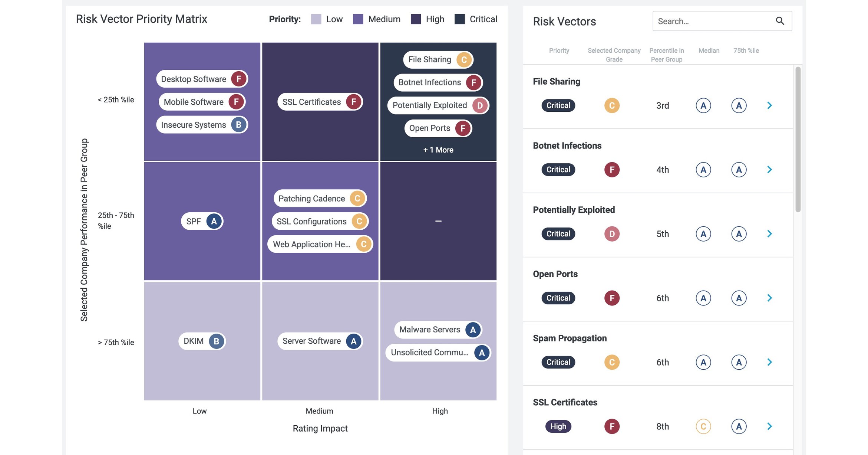Click the search magnifier icon
This screenshot has width=868, height=455.
780,21
